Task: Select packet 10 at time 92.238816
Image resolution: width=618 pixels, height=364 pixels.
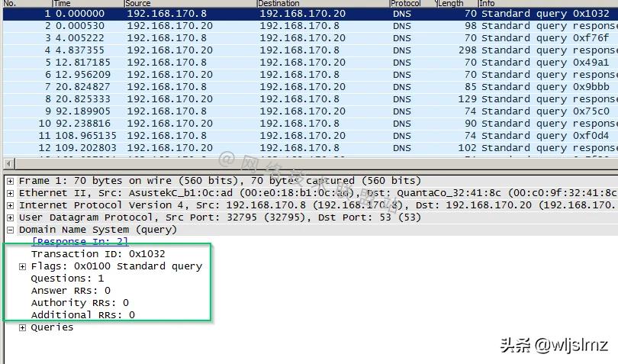Action: point(311,124)
